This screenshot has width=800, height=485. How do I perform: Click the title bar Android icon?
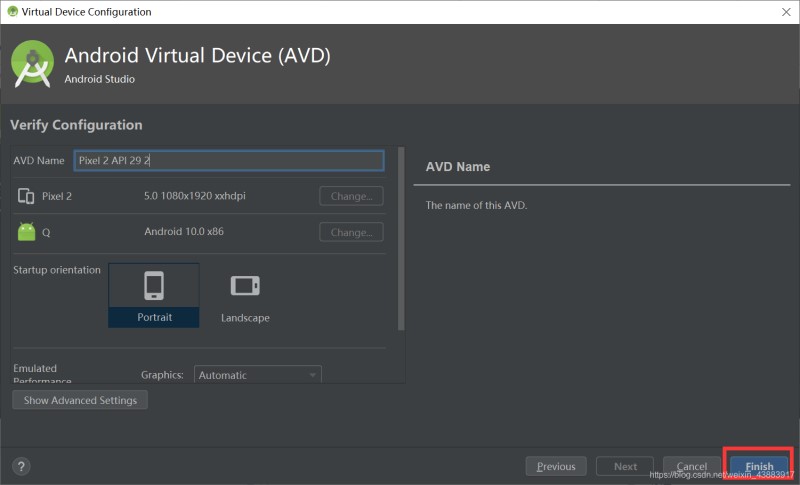click(11, 12)
